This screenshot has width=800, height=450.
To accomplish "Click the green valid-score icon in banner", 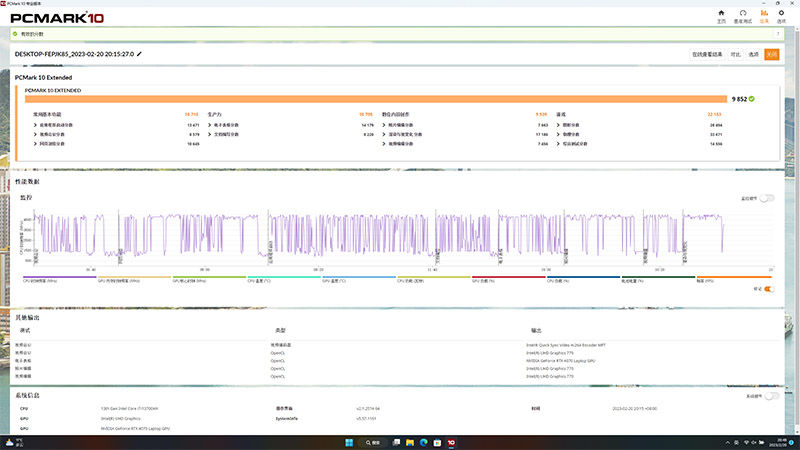I will 15,34.
